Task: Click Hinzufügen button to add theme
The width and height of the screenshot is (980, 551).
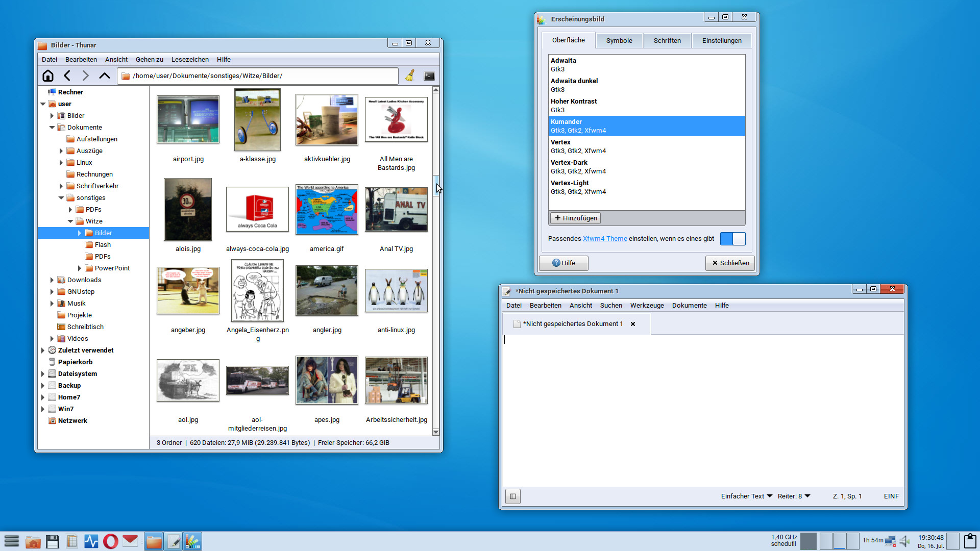Action: coord(576,218)
